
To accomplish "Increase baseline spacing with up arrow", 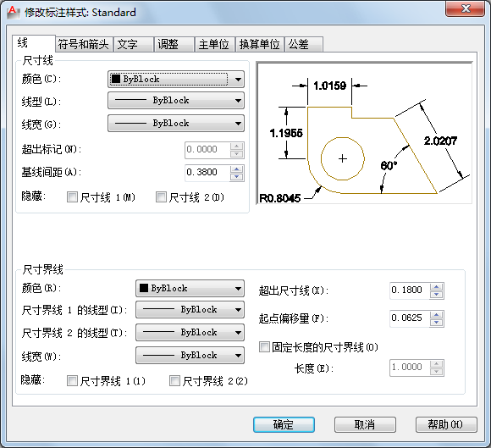I will (237, 169).
